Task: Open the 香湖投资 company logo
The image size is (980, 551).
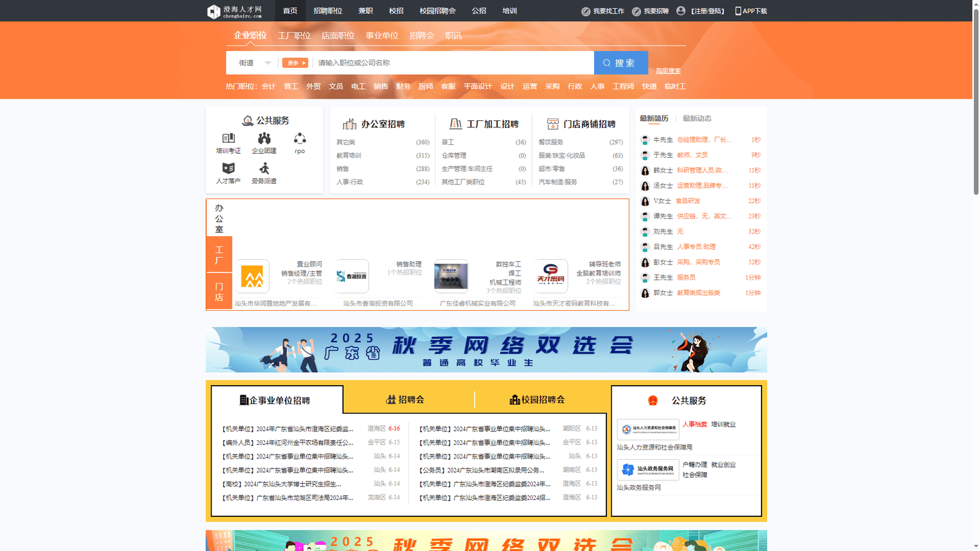Action: click(352, 276)
